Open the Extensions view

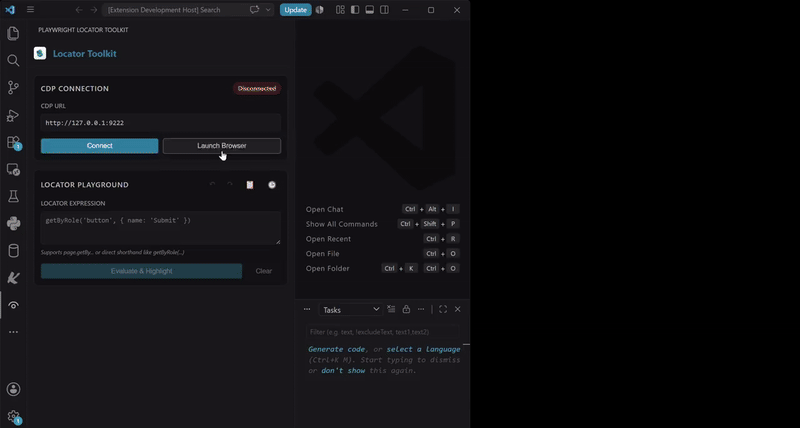coord(13,142)
